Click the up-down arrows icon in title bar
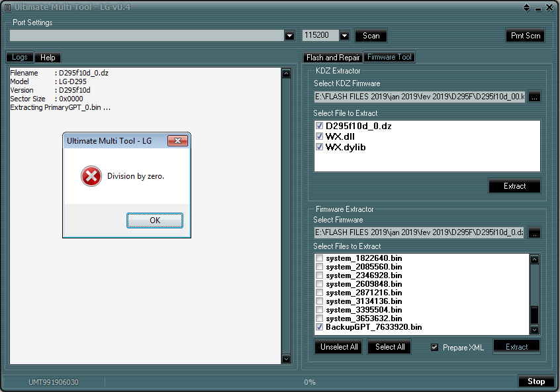This screenshot has width=560, height=392. tap(526, 7)
